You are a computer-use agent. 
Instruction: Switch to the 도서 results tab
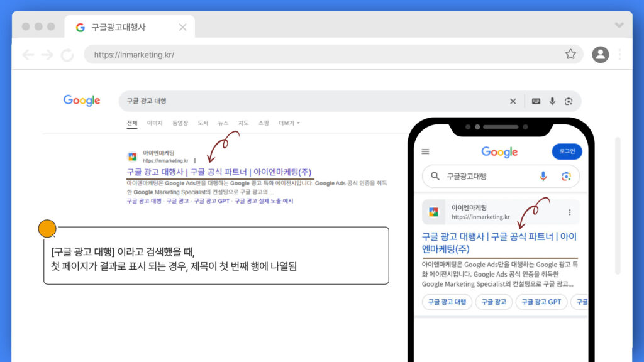[203, 123]
